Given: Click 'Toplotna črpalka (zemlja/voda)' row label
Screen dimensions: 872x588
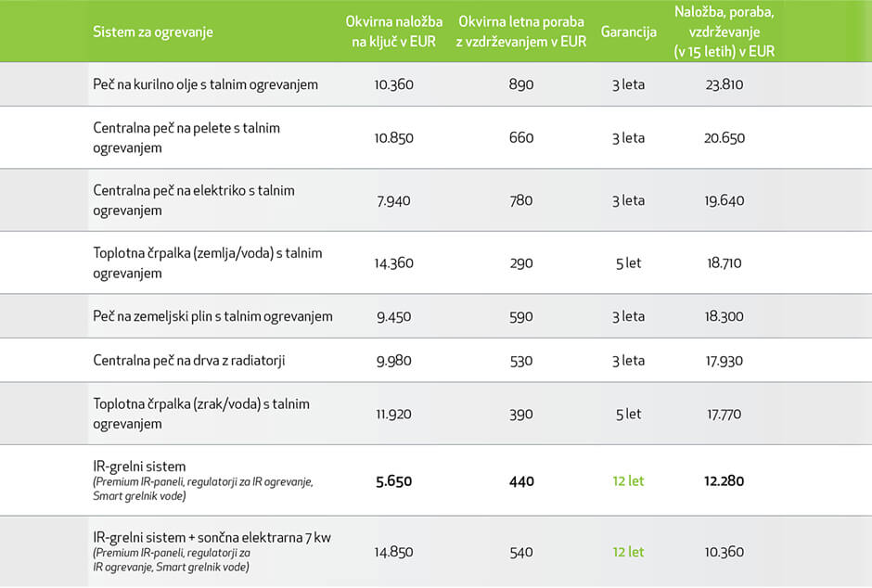Looking at the screenshot, I should coord(208,262).
